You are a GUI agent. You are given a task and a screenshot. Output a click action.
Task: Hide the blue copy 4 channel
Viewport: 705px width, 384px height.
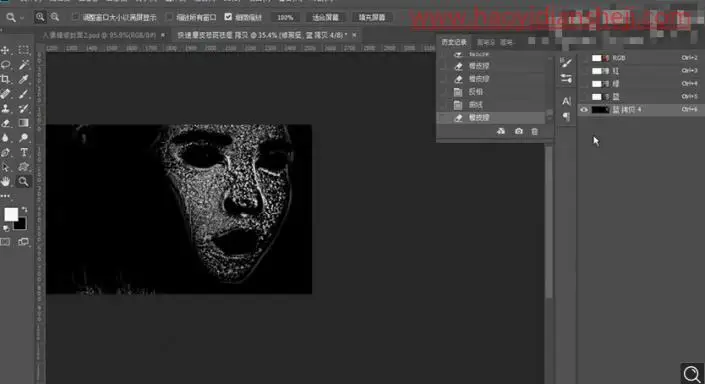coord(584,110)
